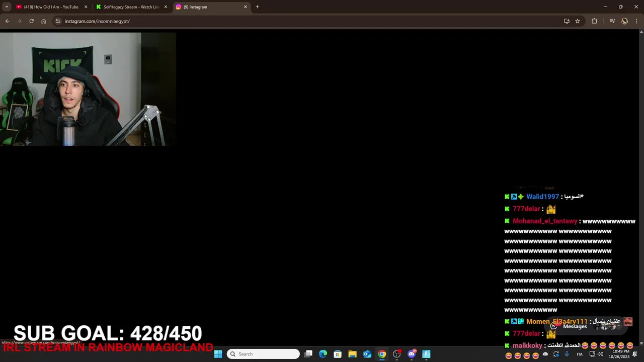Open Microsoft Store from the taskbar
644x362 pixels.
tap(338, 354)
